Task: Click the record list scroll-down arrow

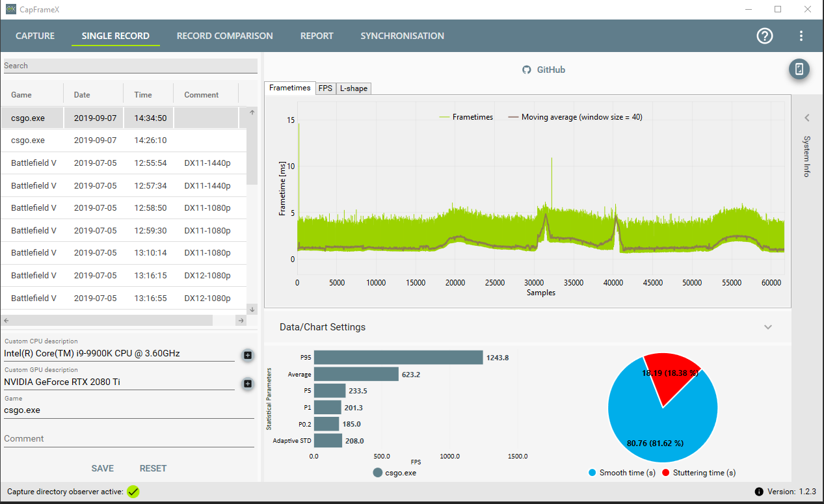Action: [252, 309]
